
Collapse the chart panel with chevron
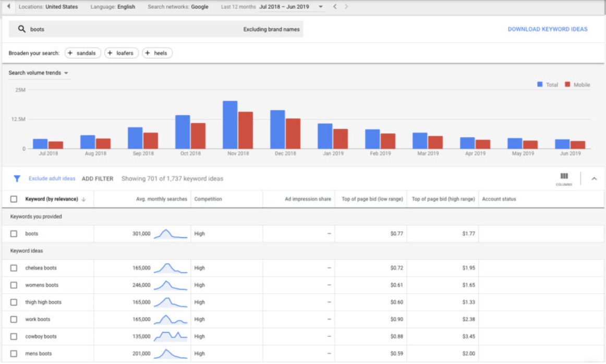pos(594,179)
